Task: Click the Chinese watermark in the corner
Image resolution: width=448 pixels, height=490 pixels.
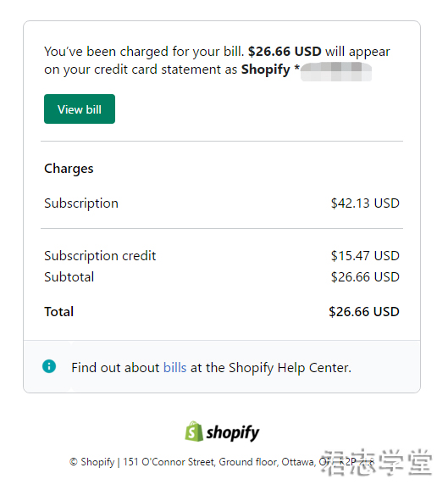Action: click(377, 463)
